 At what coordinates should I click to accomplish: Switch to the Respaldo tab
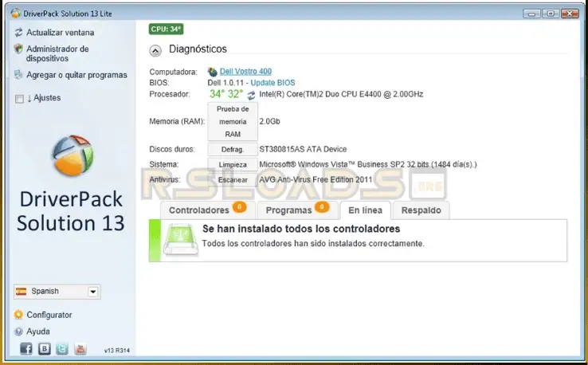pyautogui.click(x=421, y=210)
